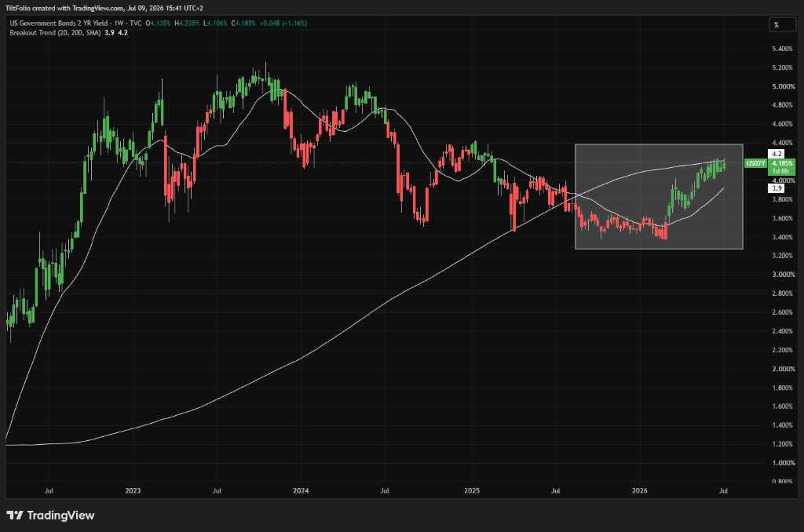Click the 4.600% price axis label
Image resolution: width=804 pixels, height=532 pixels.
[x=783, y=124]
